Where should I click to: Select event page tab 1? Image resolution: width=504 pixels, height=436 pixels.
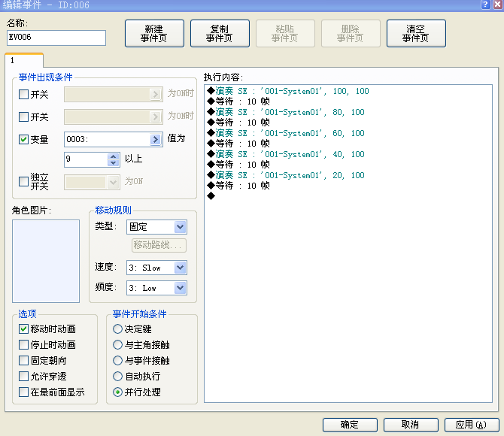24,60
